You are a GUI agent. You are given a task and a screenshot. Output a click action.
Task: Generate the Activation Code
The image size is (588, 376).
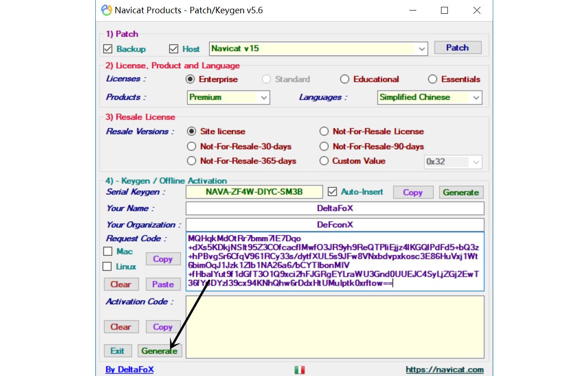point(160,351)
